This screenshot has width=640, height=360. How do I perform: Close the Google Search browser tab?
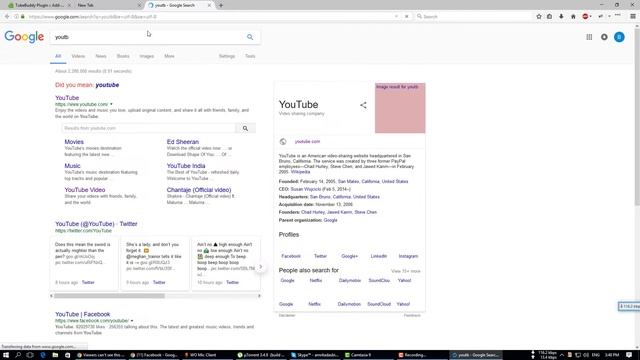coord(209,5)
